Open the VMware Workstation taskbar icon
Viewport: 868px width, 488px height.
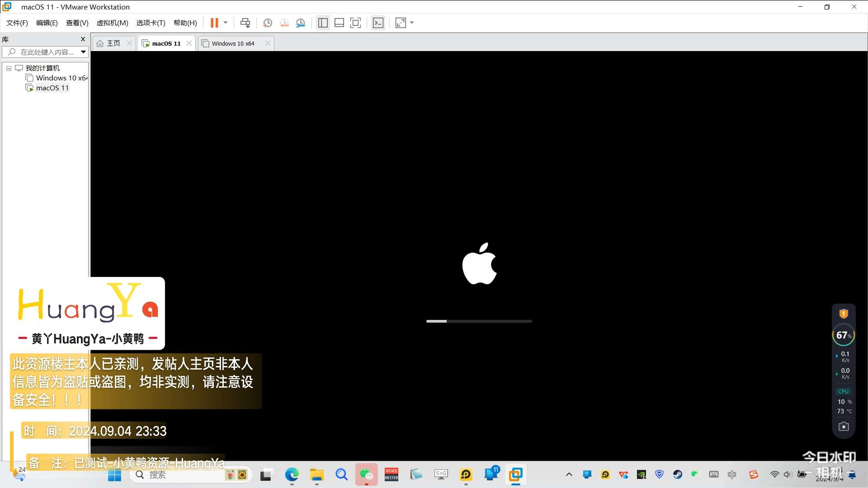(515, 475)
